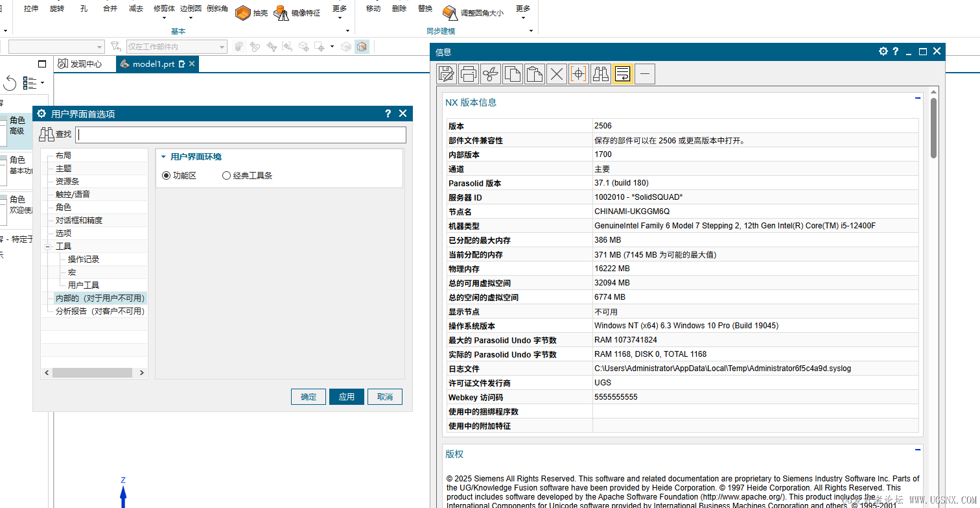Click the 信息 window vertical scrollbar
Image resolution: width=980 pixels, height=508 pixels.
(933, 128)
